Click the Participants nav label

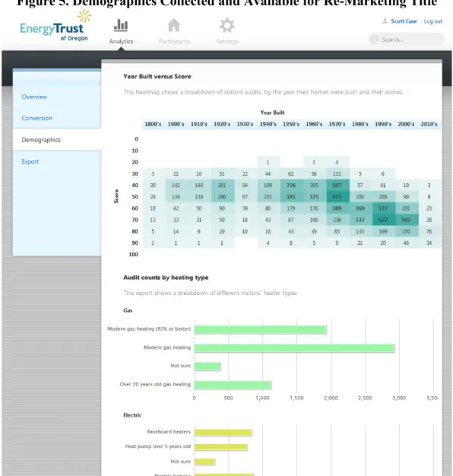[x=174, y=41]
